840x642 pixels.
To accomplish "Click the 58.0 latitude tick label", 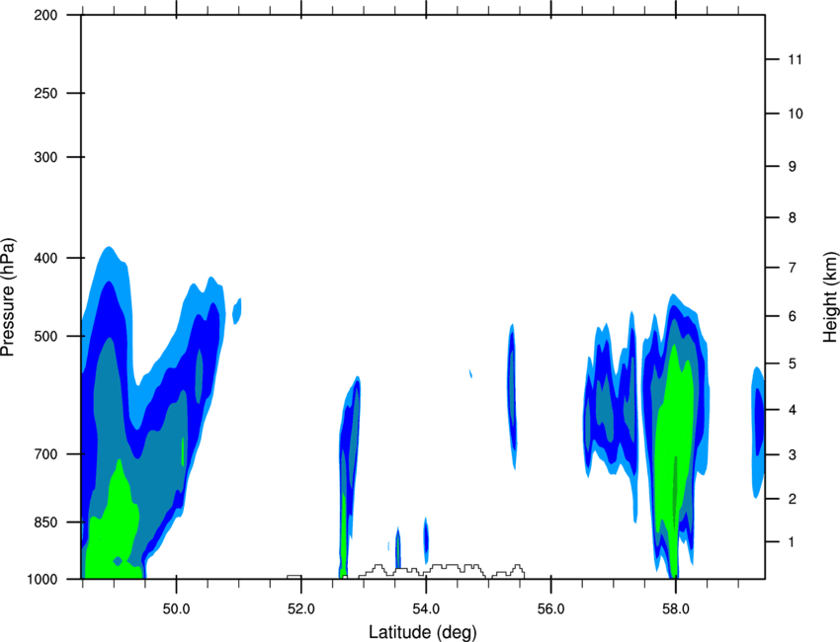I will coord(676,609).
